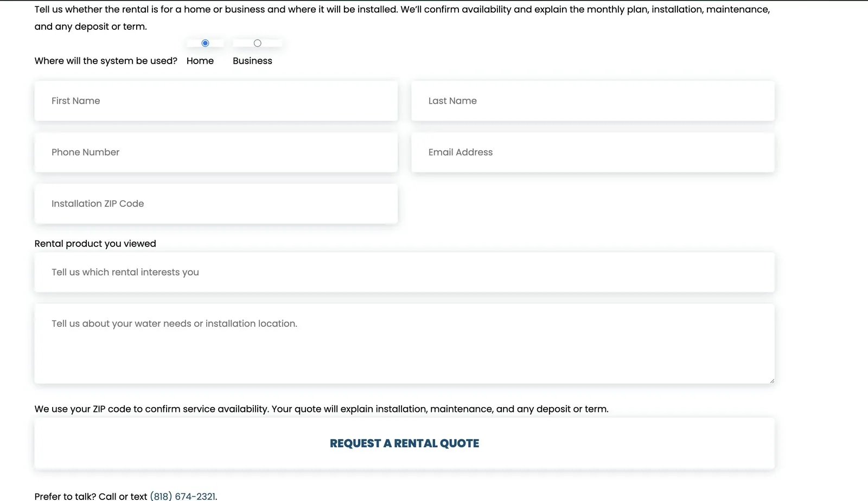
Task: Click the First Name field
Action: [x=216, y=101]
